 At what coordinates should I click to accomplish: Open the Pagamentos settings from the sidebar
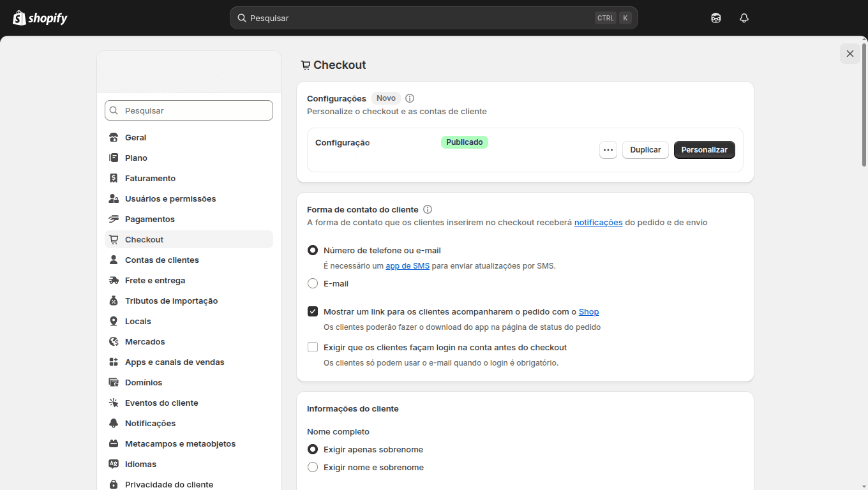(x=149, y=219)
